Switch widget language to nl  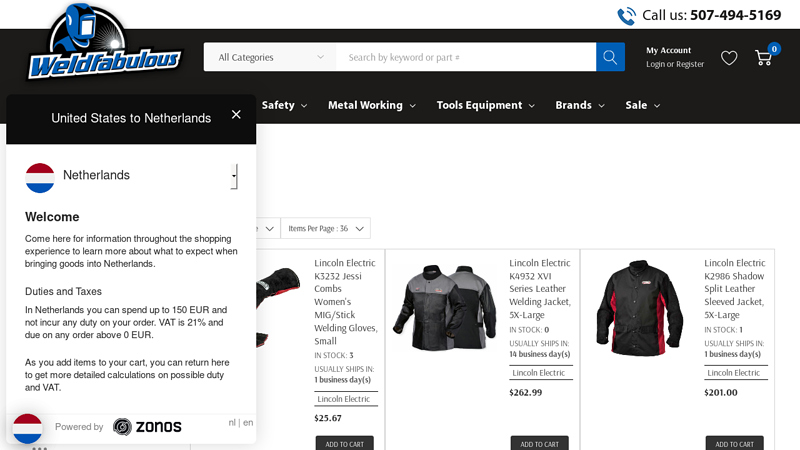click(x=232, y=422)
